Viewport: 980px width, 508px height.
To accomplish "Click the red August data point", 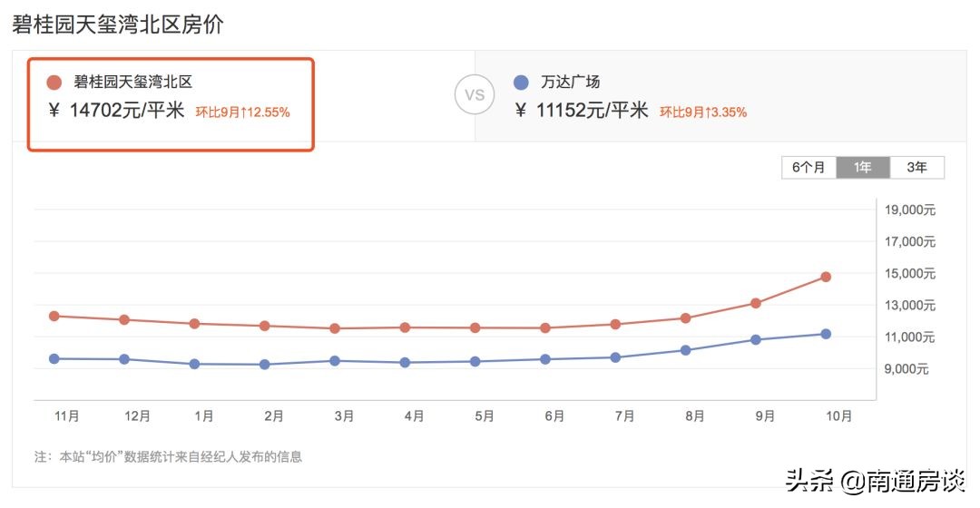I will pos(685,317).
